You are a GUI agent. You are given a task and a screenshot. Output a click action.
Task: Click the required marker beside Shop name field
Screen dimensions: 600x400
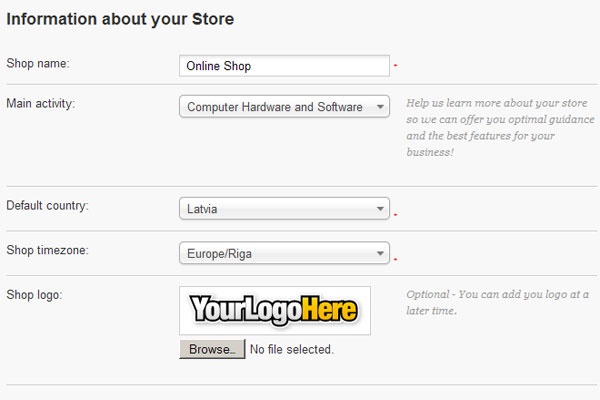coord(395,66)
